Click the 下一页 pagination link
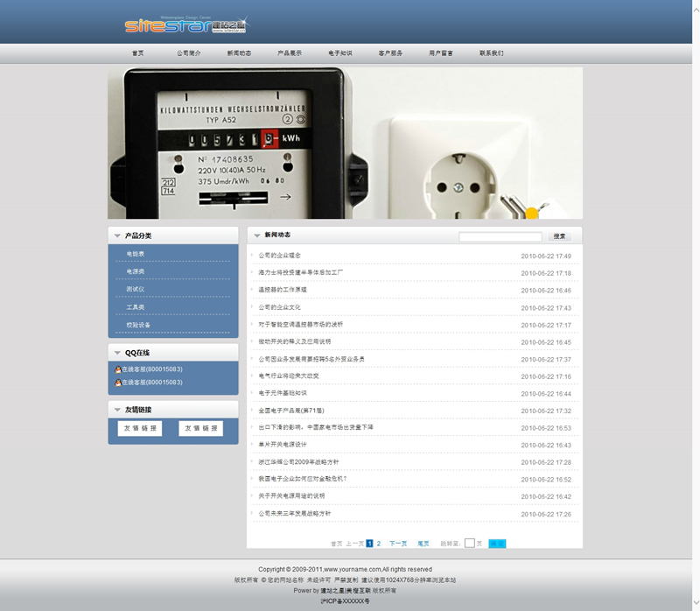The image size is (700, 611). 398,544
